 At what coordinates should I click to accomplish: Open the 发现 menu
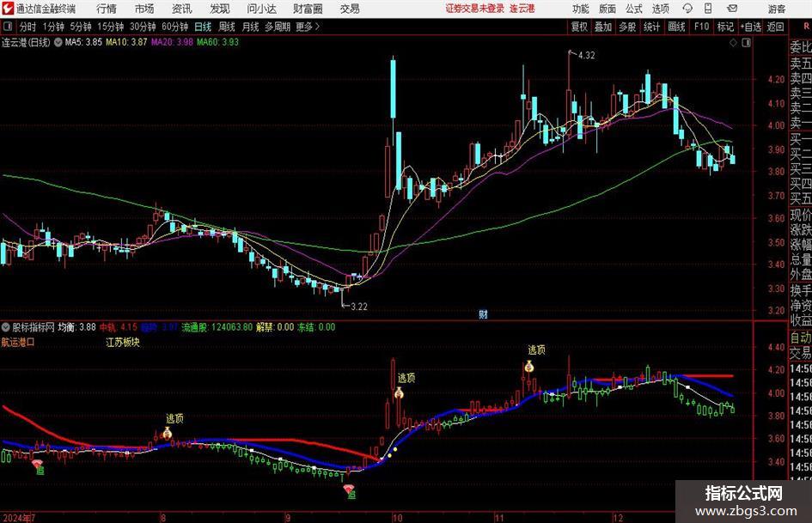(x=220, y=9)
